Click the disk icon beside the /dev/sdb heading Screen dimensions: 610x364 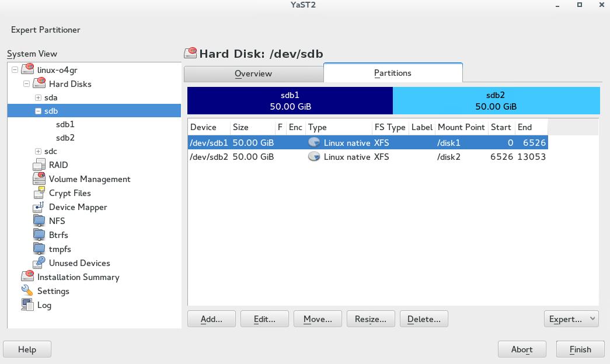191,53
